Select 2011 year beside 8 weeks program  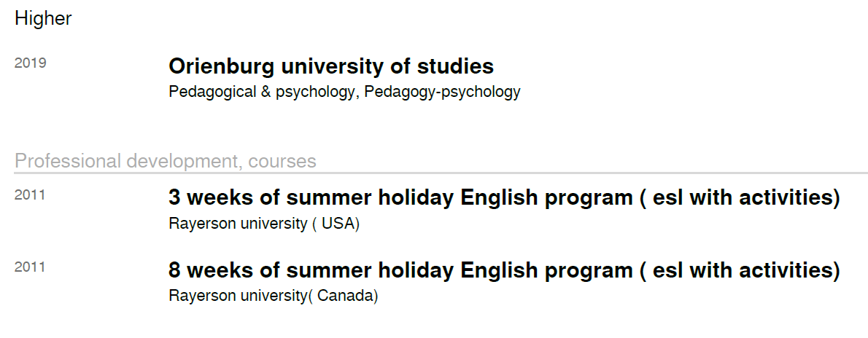pos(30,267)
